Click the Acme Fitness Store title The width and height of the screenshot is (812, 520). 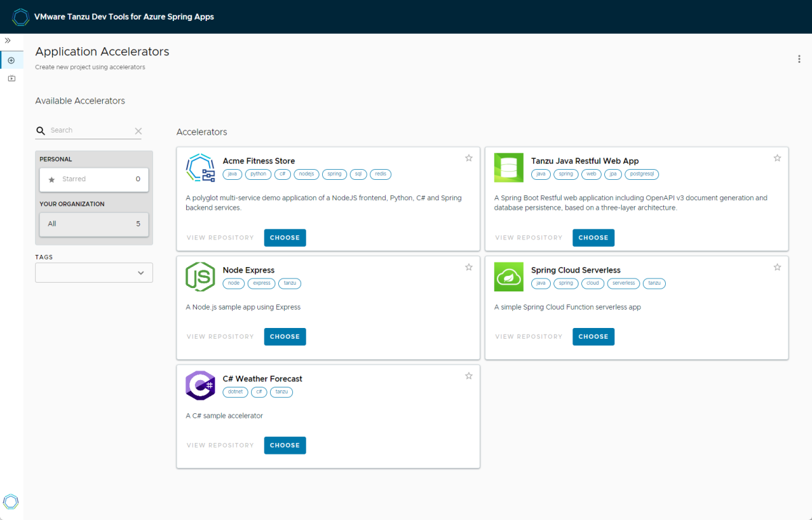[258, 161]
